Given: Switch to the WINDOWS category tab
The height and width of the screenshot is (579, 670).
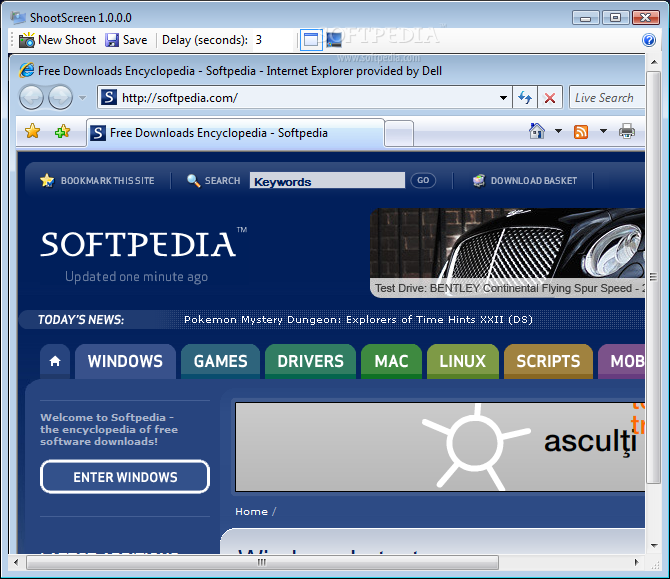Looking at the screenshot, I should tap(125, 362).
